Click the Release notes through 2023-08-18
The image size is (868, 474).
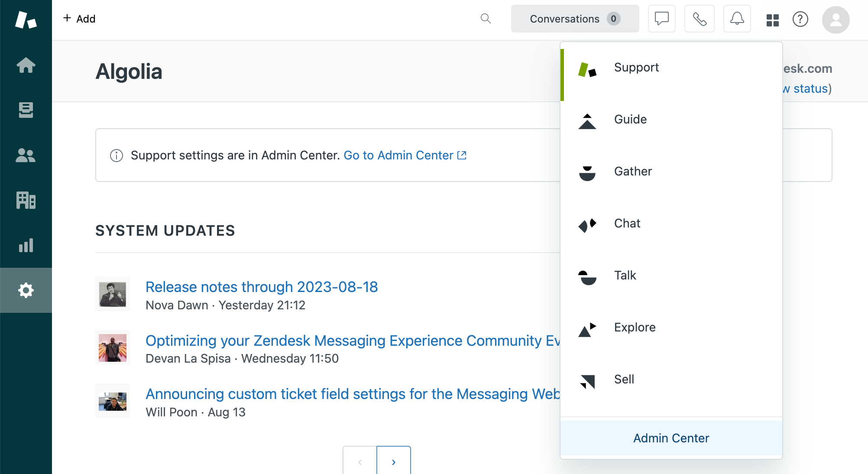tap(262, 286)
